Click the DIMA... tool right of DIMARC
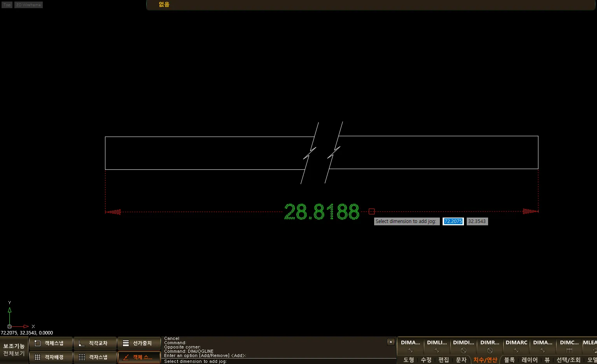The image size is (597, 364). click(x=543, y=346)
